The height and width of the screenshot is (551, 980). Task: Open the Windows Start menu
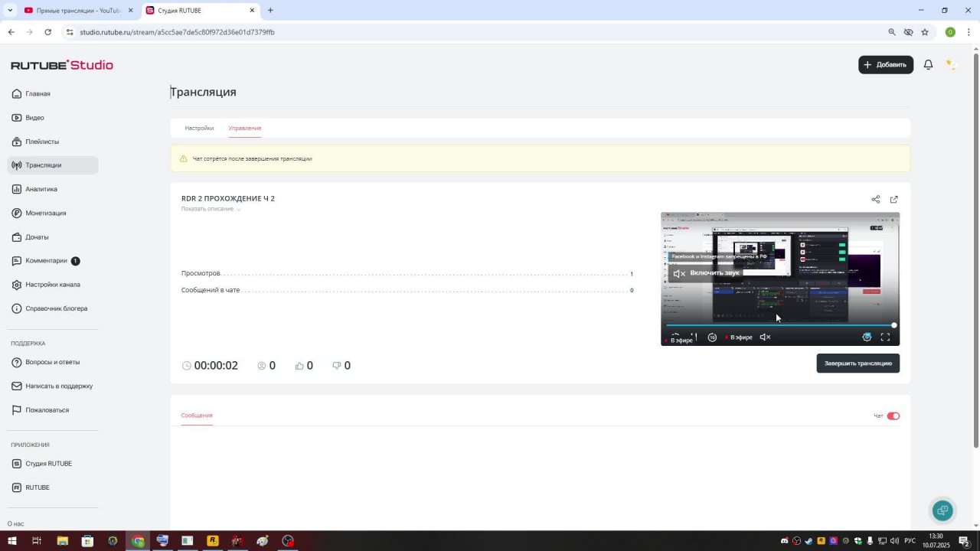(11, 541)
